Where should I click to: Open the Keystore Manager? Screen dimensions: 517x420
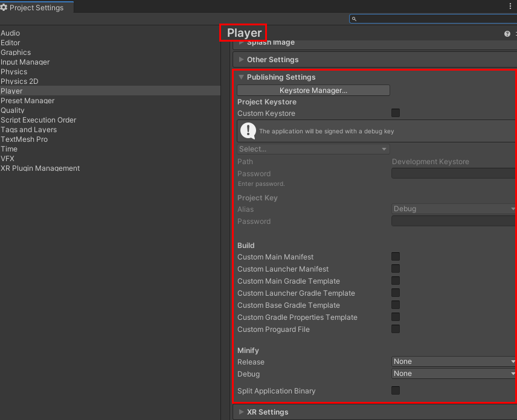click(313, 90)
